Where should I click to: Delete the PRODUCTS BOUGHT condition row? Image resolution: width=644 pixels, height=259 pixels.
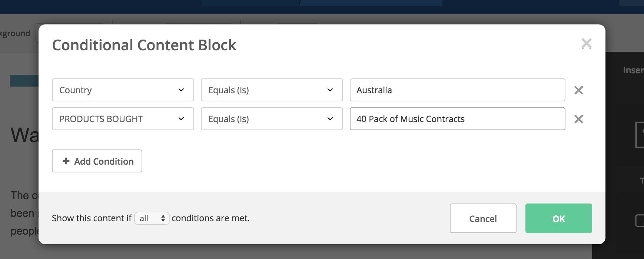tap(578, 119)
